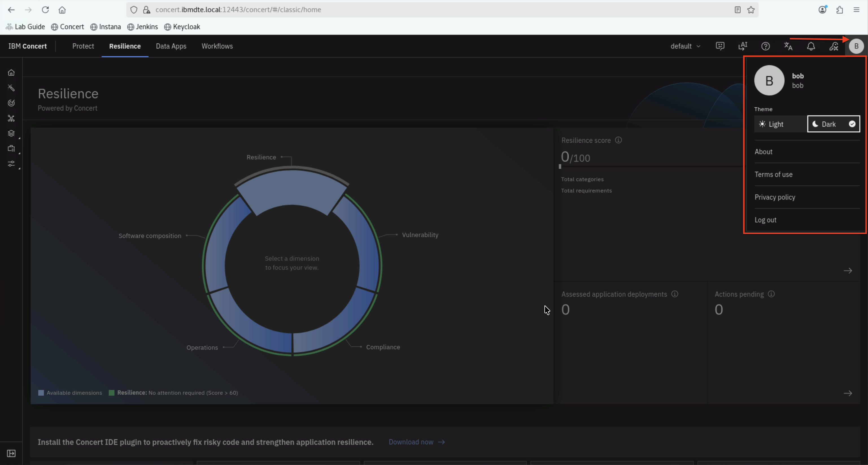Switch to the Protect tab
This screenshot has height=465, width=868.
[83, 46]
